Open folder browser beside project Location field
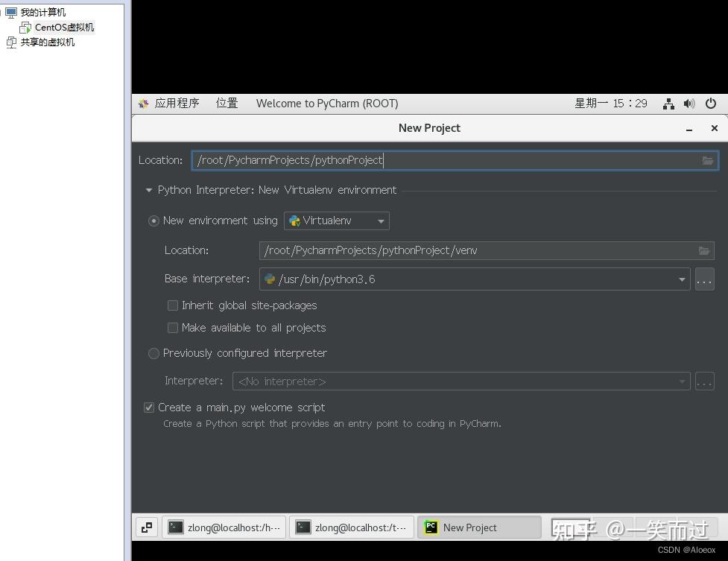728x561 pixels. (x=707, y=160)
